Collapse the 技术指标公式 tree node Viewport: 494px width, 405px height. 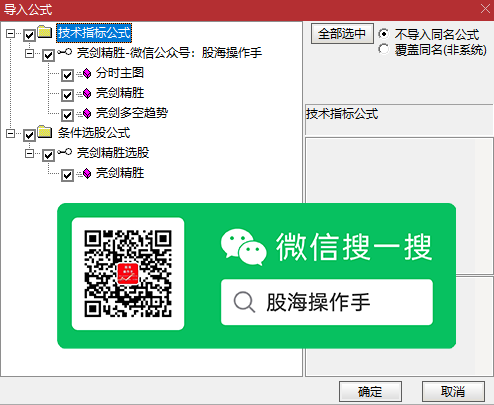point(10,33)
